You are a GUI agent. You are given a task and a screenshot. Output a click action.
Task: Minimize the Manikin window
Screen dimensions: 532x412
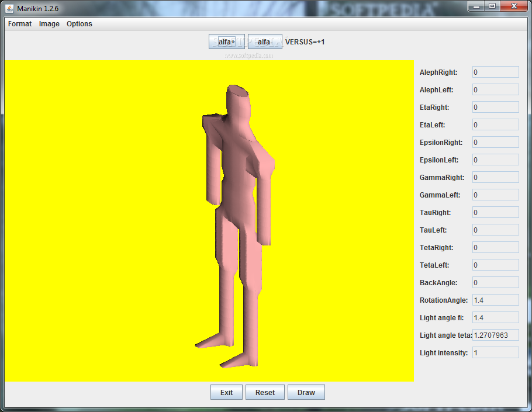tap(476, 6)
